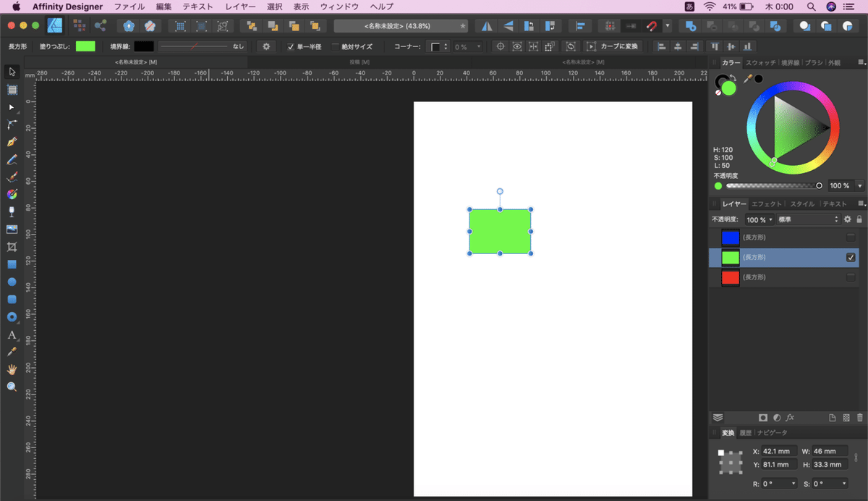
Task: Toggle the layer lock icon in Layers panel
Action: (859, 219)
